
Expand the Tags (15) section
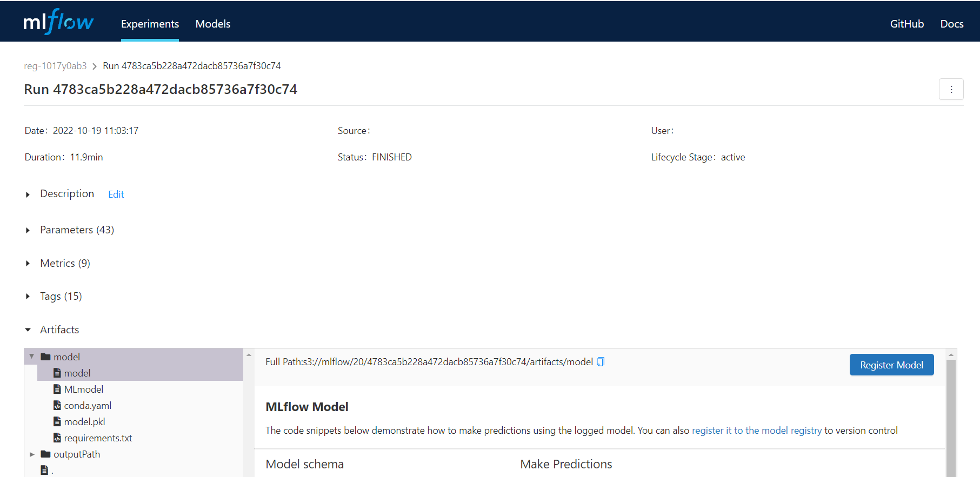click(x=28, y=297)
